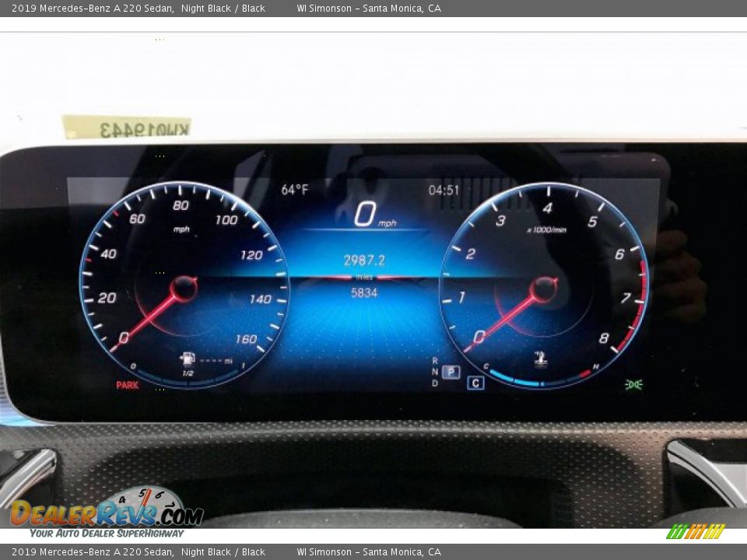
Task: Tap the fuel pump icon
Action: 187,359
